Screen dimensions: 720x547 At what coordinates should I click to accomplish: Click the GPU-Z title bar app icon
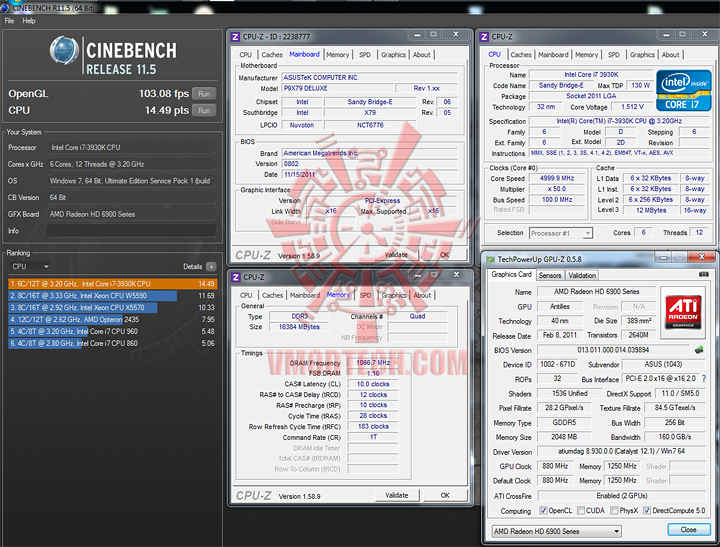point(490,259)
